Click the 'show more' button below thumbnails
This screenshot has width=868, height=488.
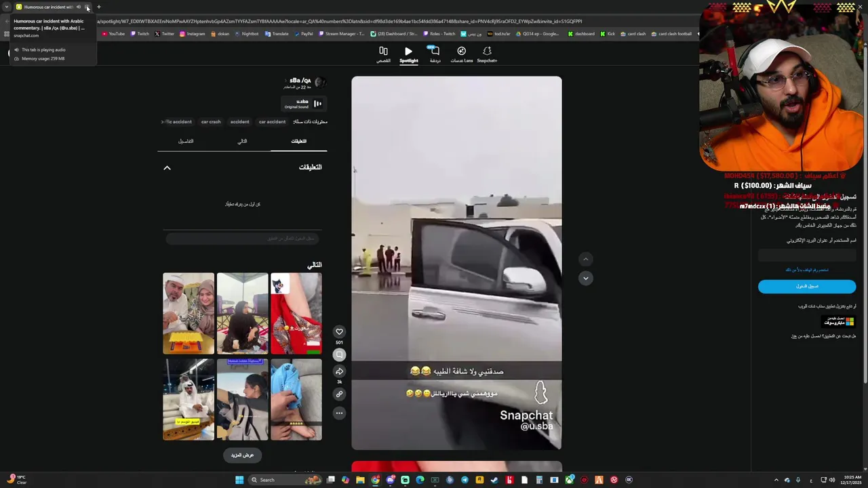pos(242,455)
